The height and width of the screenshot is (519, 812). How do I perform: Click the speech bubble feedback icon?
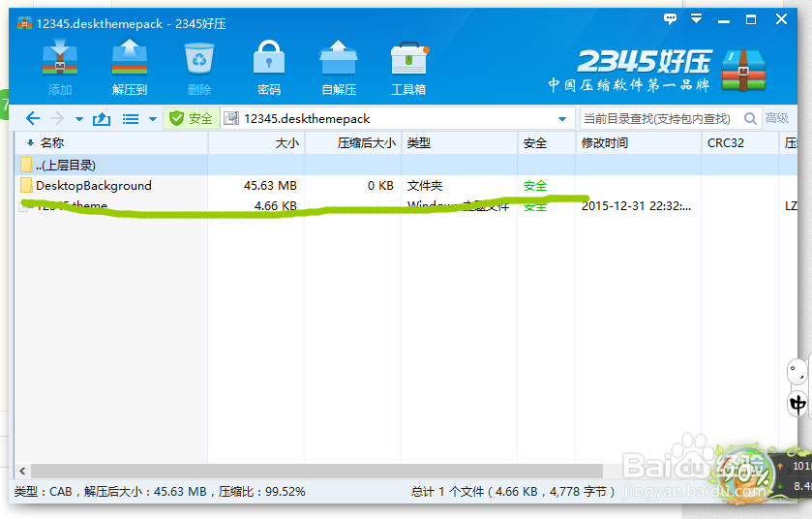(670, 19)
